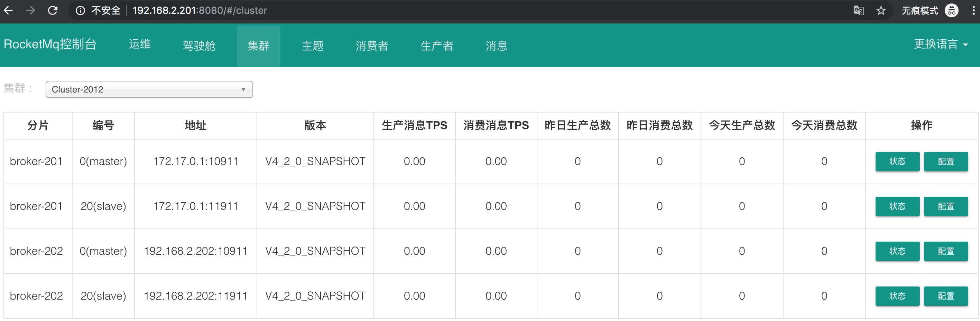Click 状态 for broker-202 master row
Viewport: 980px width, 321px height.
coord(897,251)
